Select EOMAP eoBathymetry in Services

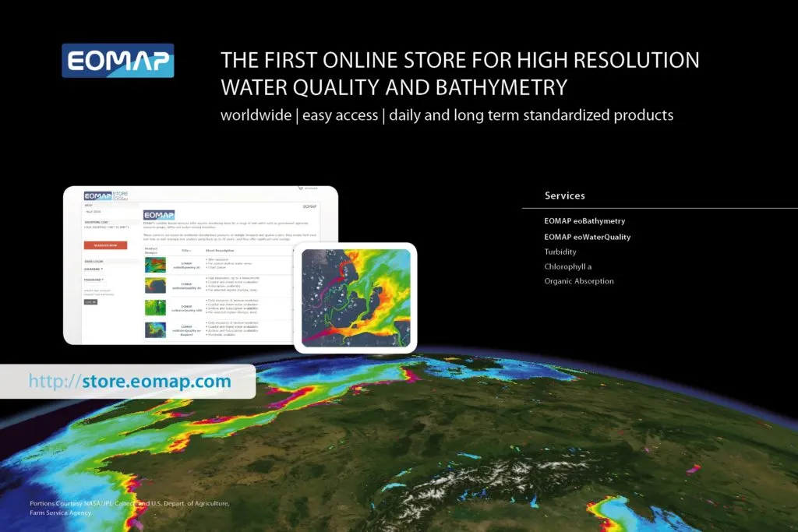click(584, 220)
